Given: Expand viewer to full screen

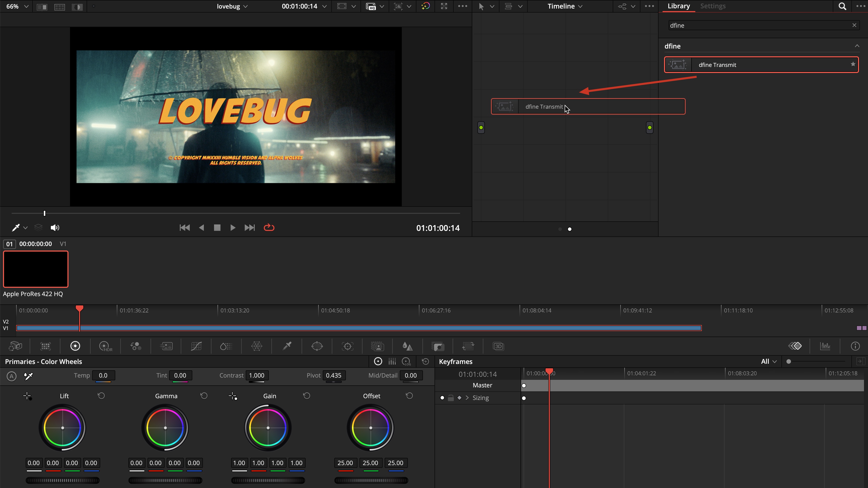Looking at the screenshot, I should (444, 6).
